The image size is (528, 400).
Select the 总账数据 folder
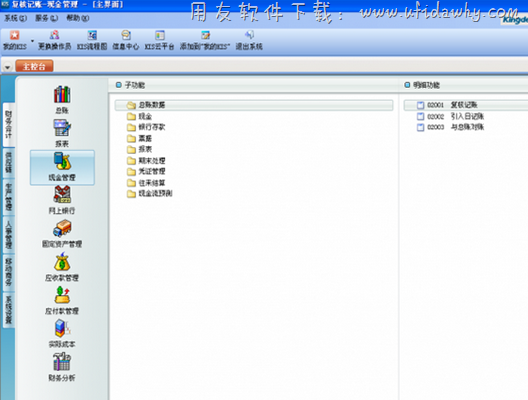[254, 105]
